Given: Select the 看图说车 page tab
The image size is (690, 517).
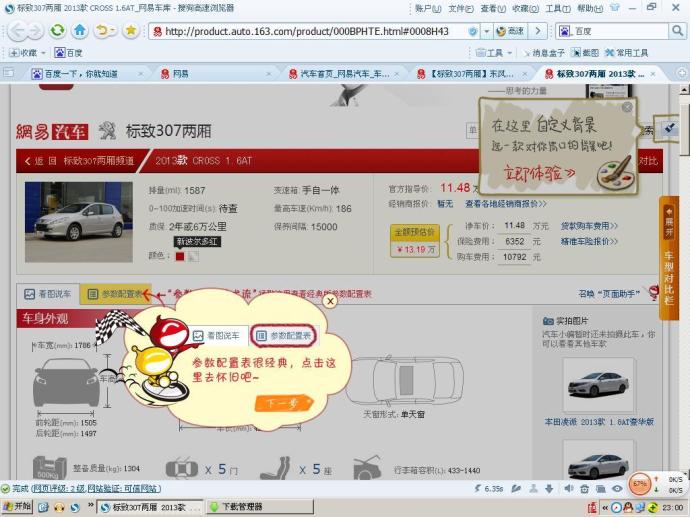Looking at the screenshot, I should click(48, 294).
